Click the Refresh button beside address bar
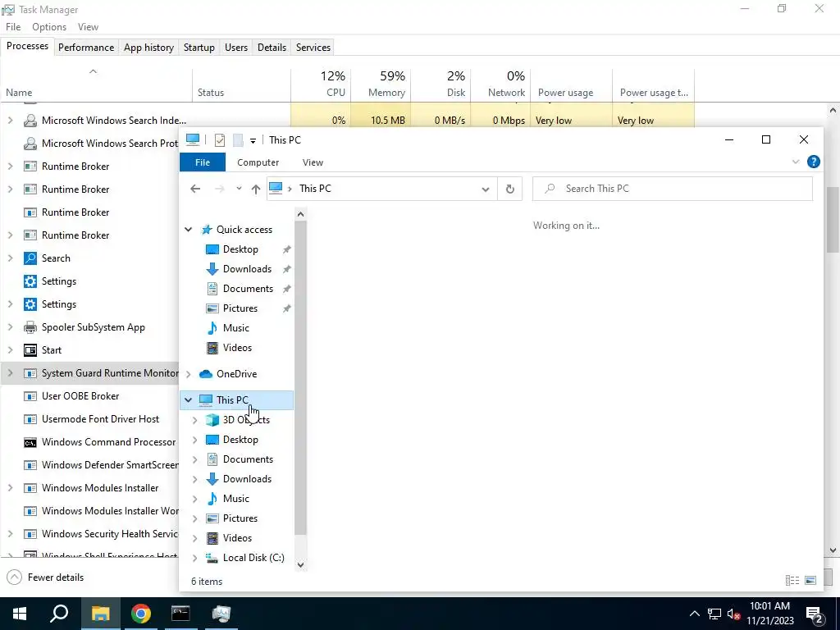840x630 pixels. tap(510, 189)
